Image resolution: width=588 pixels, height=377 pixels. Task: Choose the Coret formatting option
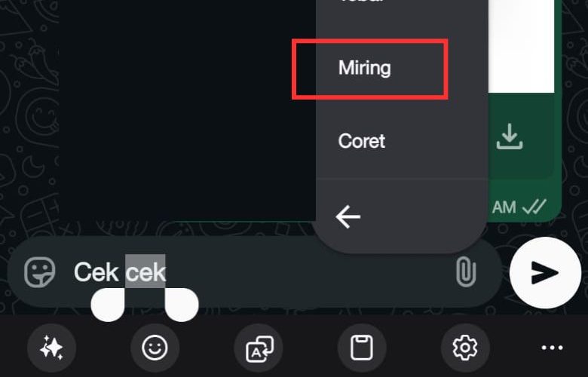[362, 141]
